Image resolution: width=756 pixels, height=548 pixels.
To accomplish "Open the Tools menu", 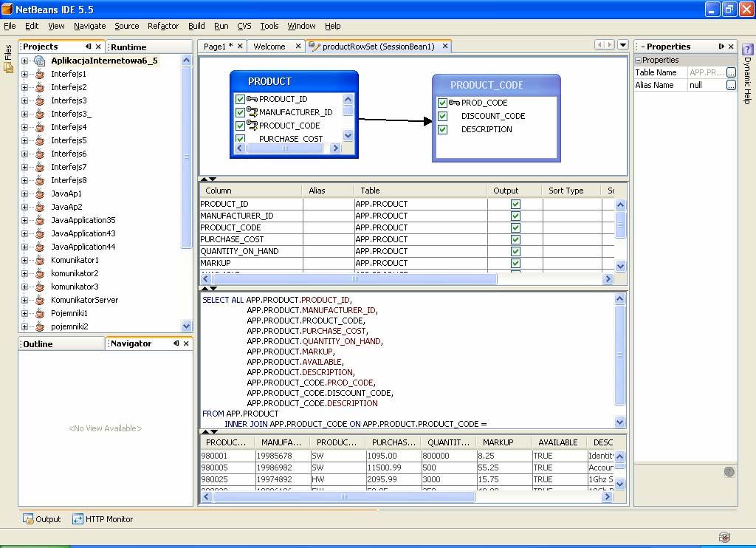I will pyautogui.click(x=269, y=26).
